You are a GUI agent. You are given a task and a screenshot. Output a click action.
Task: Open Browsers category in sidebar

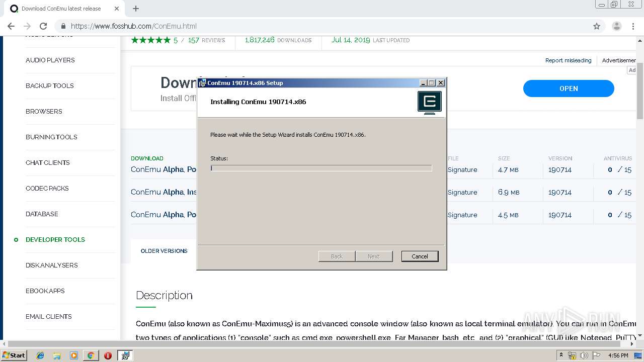point(44,111)
